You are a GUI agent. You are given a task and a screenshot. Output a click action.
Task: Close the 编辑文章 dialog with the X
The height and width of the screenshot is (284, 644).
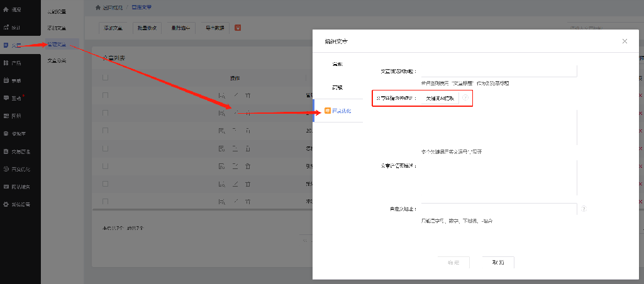[625, 41]
